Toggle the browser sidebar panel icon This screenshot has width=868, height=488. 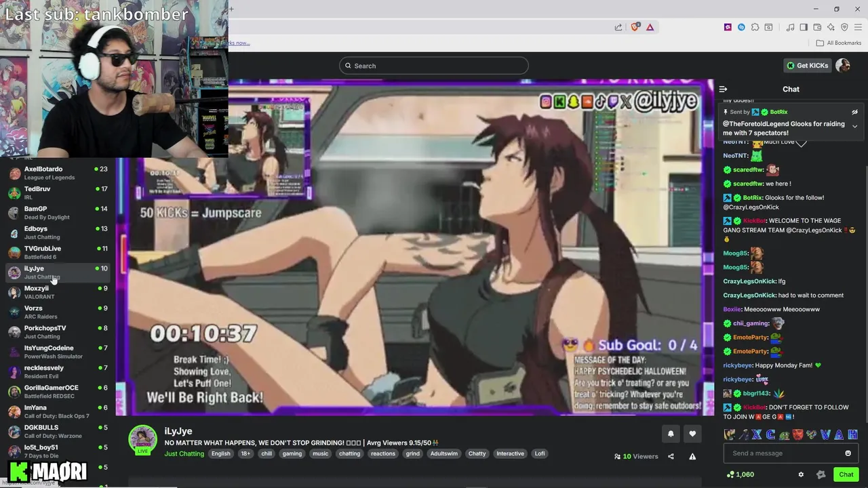[804, 27]
